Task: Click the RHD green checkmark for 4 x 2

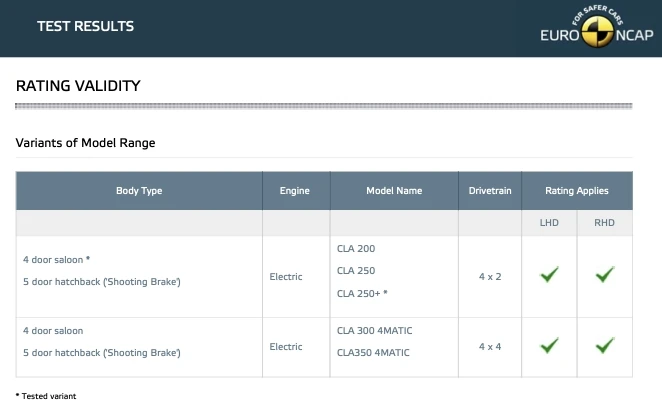Action: pos(604,275)
